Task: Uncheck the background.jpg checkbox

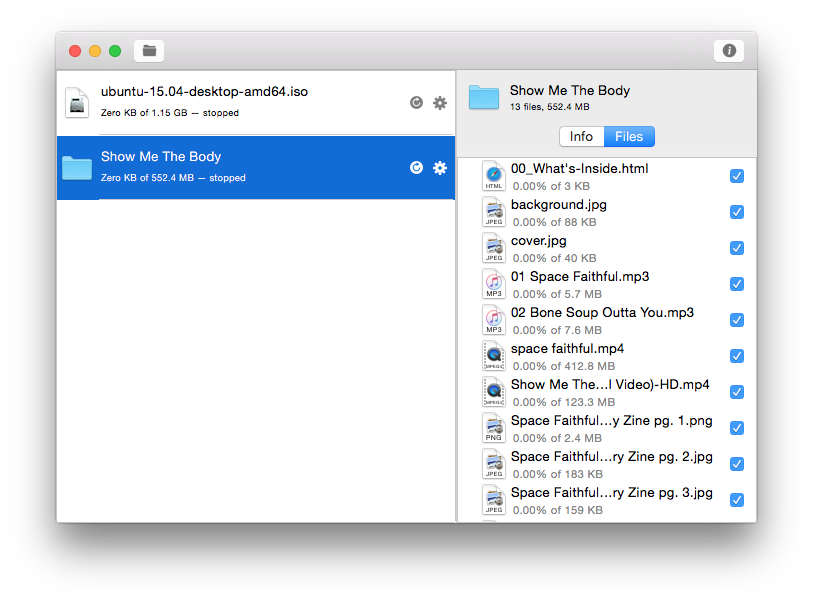Action: pos(737,212)
